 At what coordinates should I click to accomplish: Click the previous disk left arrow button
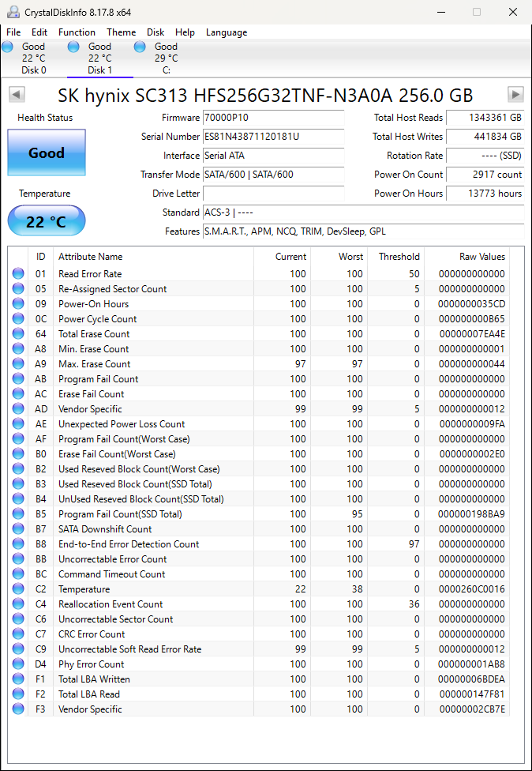pos(17,95)
